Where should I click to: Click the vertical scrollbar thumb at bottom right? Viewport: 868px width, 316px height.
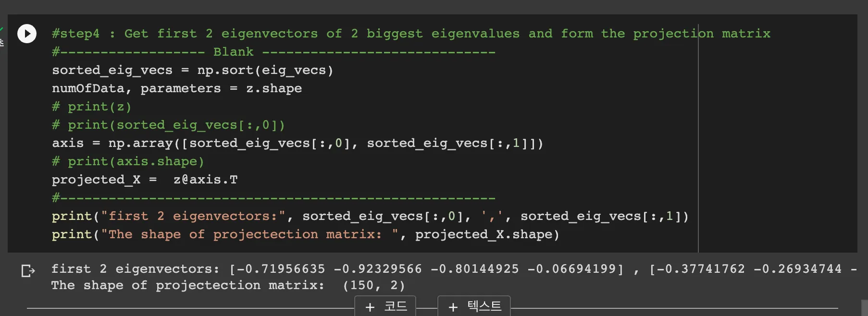pyautogui.click(x=864, y=308)
